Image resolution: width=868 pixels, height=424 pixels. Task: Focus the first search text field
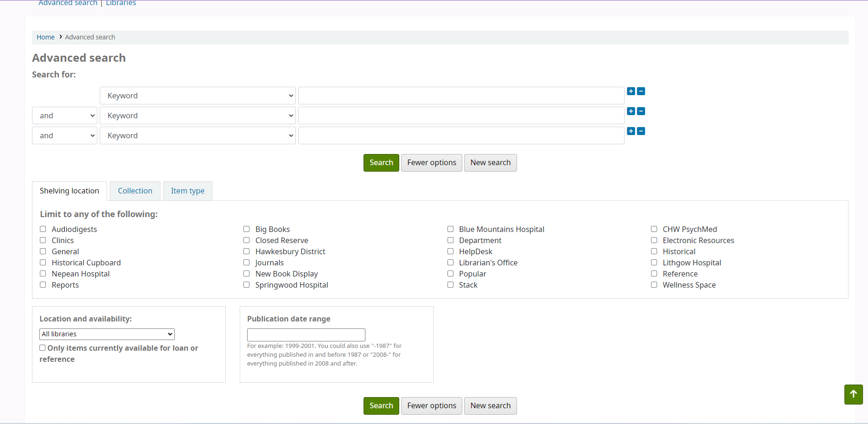coord(461,96)
